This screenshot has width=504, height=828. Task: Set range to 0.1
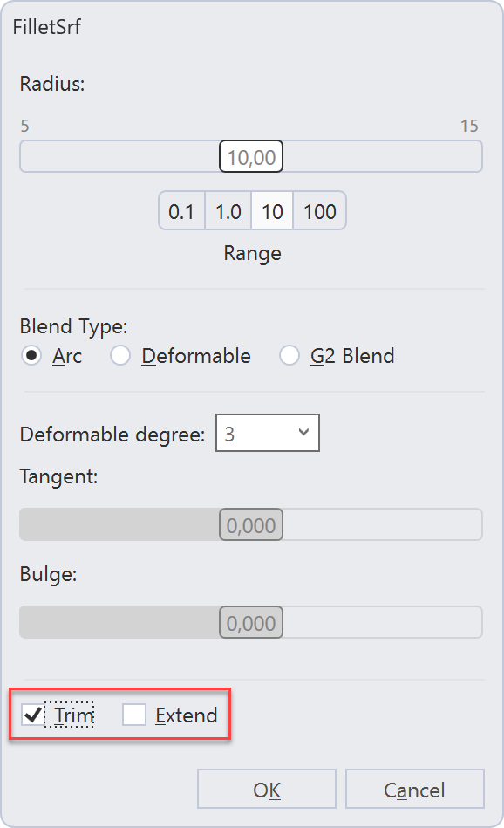(181, 210)
